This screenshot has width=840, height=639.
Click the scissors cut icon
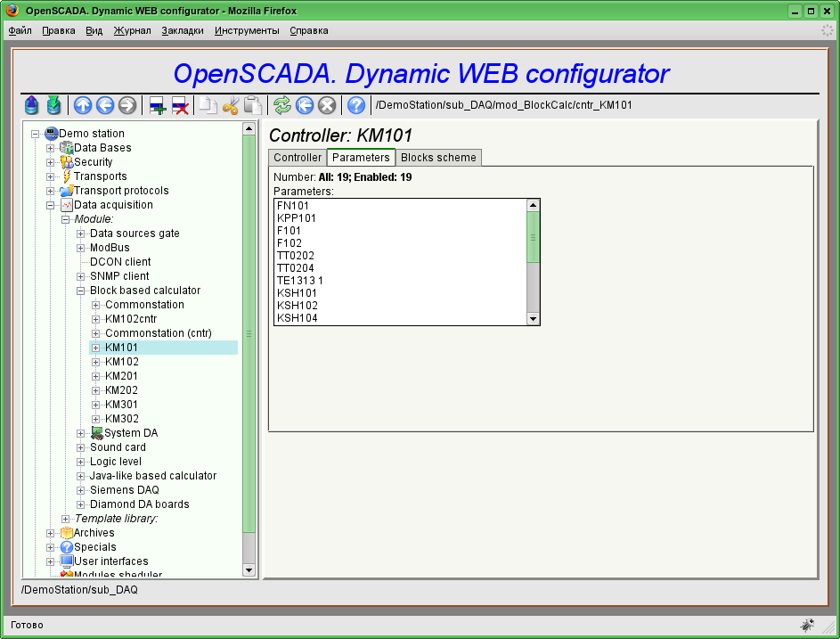231,105
